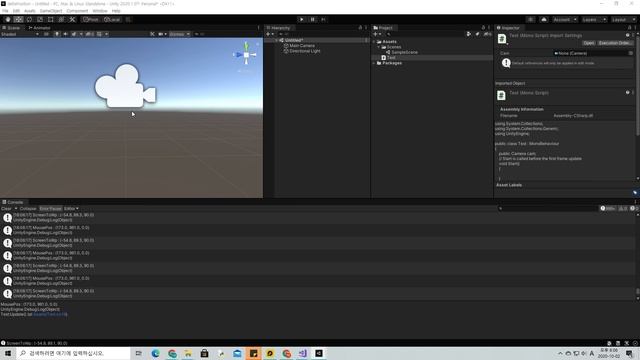Image resolution: width=640 pixels, height=360 pixels.
Task: Select the camera gizmo in Scene view
Action: [125, 87]
